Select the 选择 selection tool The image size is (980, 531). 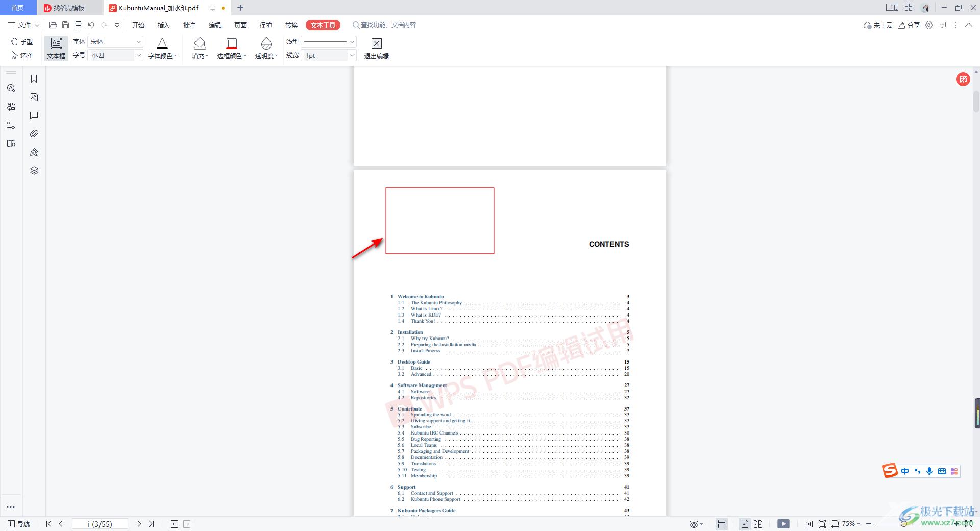coord(22,55)
